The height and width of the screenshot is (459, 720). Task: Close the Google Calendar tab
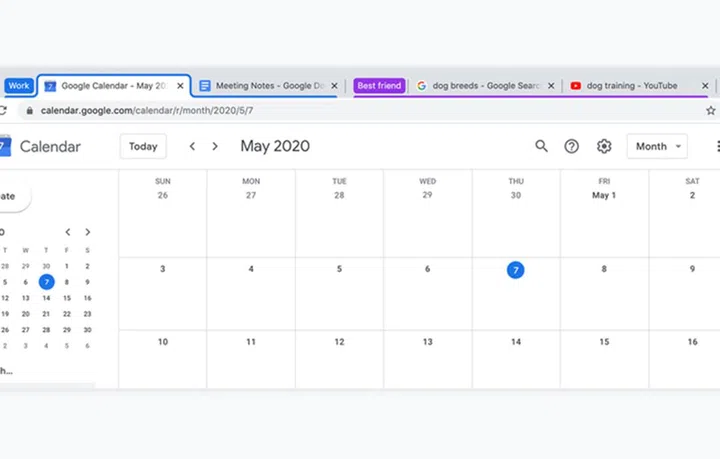(x=180, y=86)
